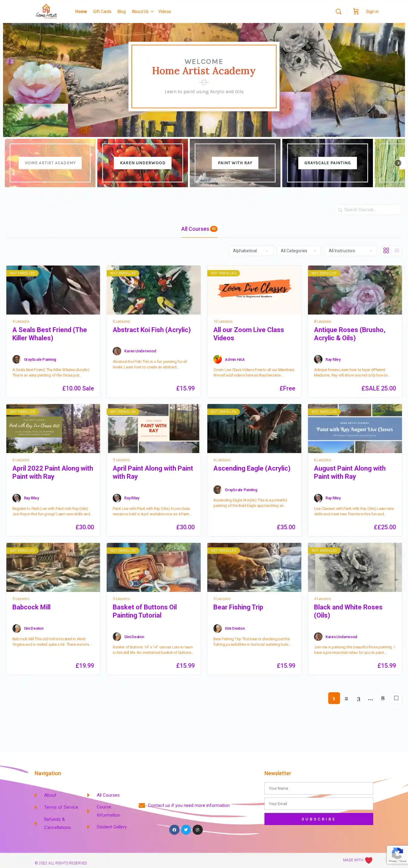Go to pagination page 2
The width and height of the screenshot is (408, 868).
coord(346,698)
